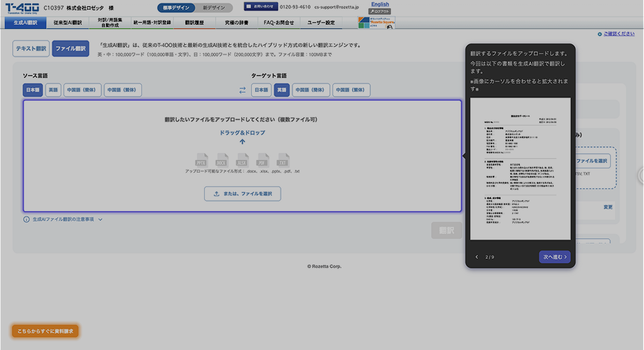
Task: Select ファイル翻訳 mode
Action: click(70, 48)
